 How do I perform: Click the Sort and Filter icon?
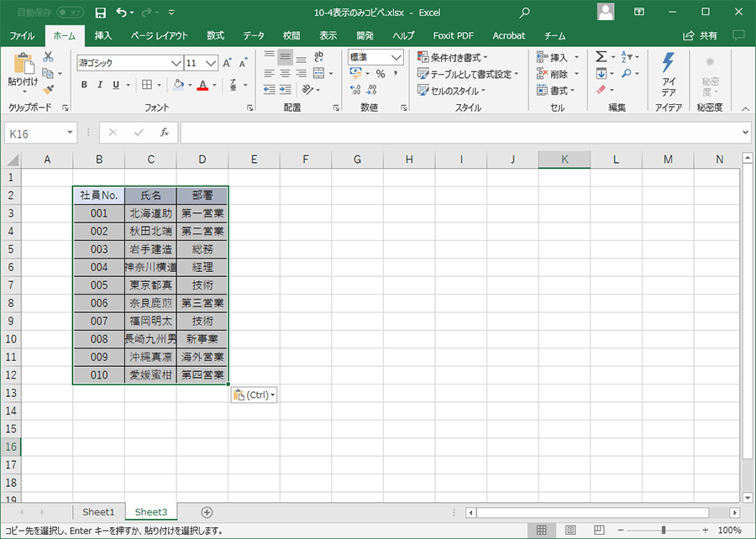coord(627,57)
